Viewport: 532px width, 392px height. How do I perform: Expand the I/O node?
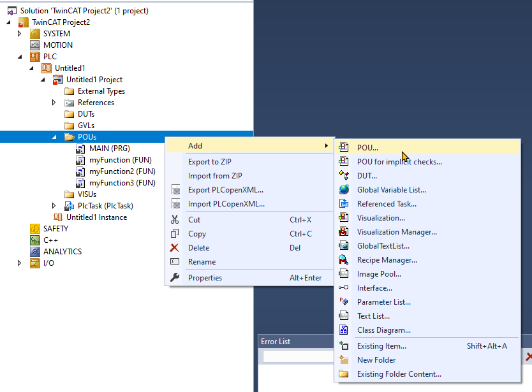[x=19, y=263]
